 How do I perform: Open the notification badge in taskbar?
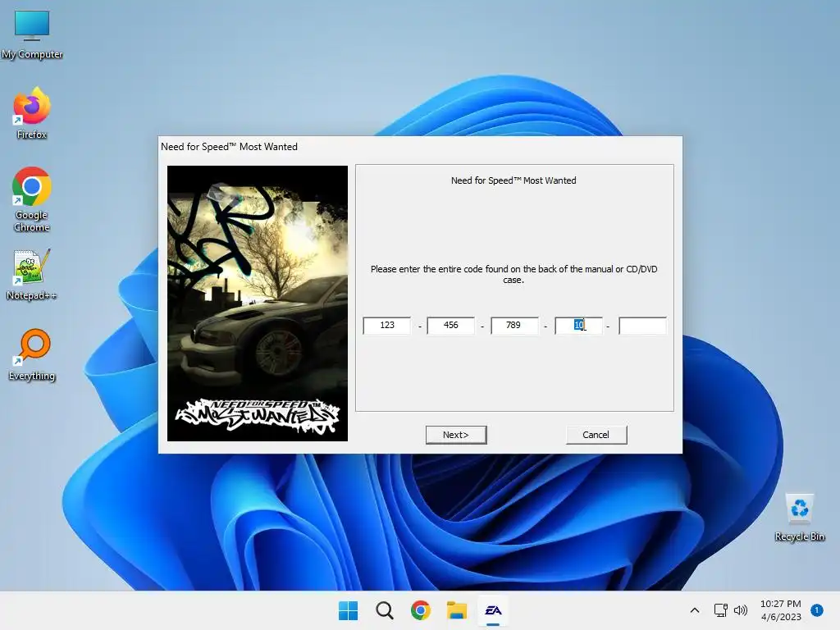tap(817, 610)
